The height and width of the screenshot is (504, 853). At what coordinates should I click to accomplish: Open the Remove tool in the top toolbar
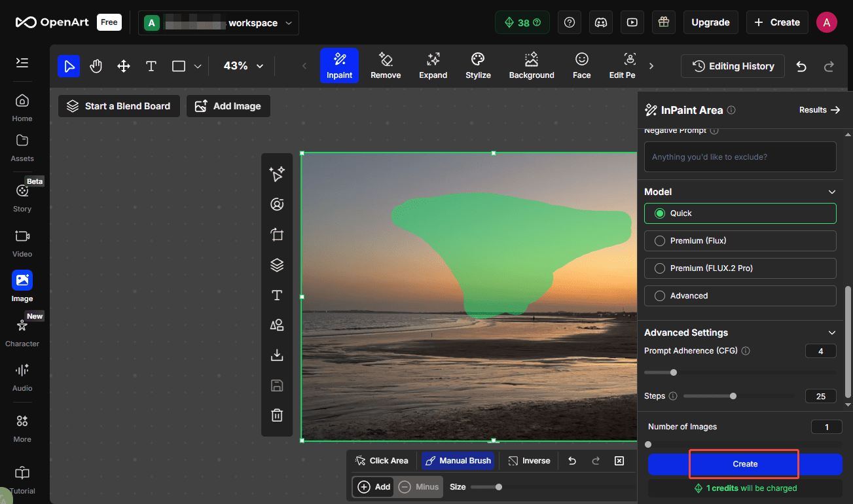click(385, 65)
